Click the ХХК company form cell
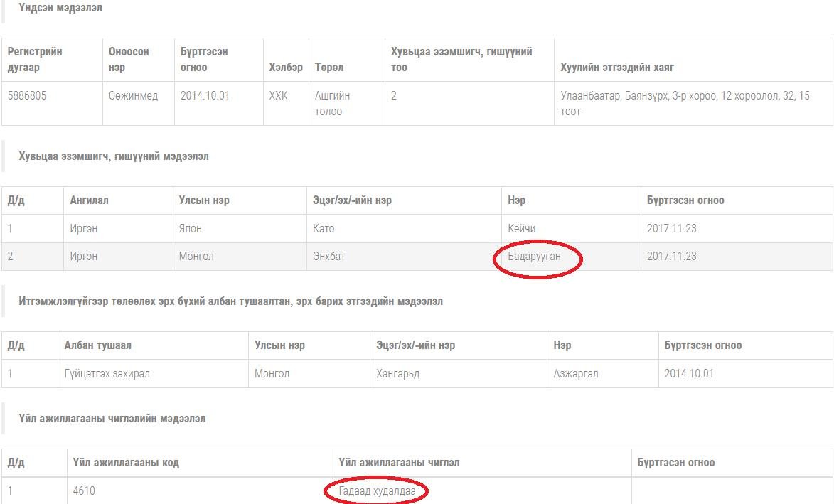Viewport: 834px width, 504px height. [x=278, y=96]
